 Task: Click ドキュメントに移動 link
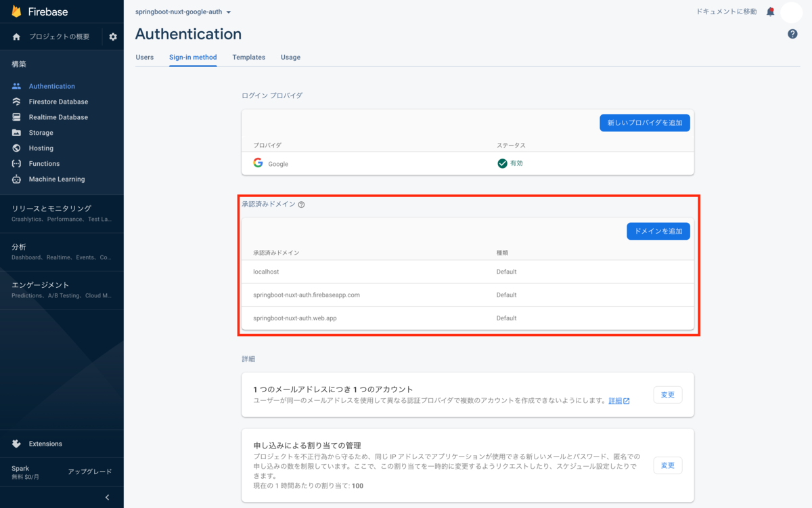tap(727, 12)
